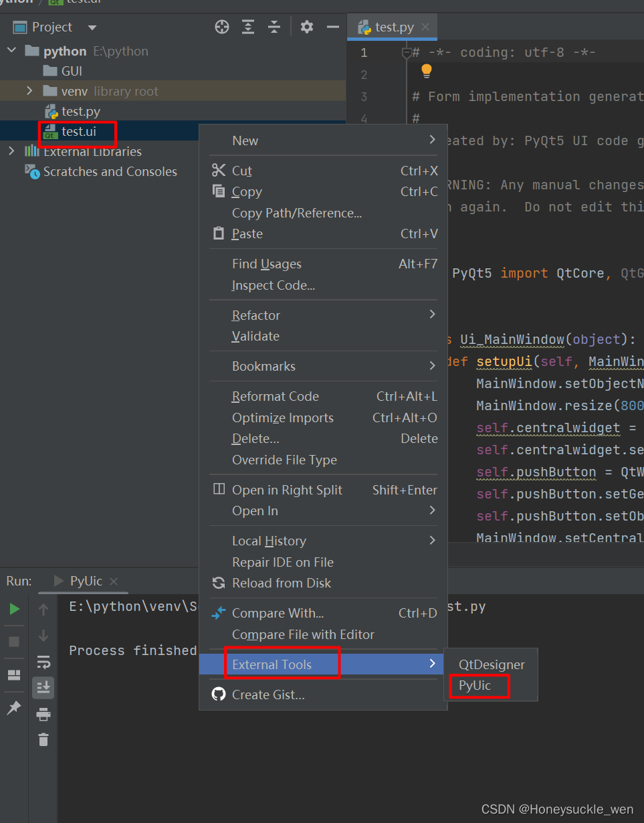Toggle soft-wrap in the Run console
Image resolution: width=644 pixels, height=823 pixels.
43,661
